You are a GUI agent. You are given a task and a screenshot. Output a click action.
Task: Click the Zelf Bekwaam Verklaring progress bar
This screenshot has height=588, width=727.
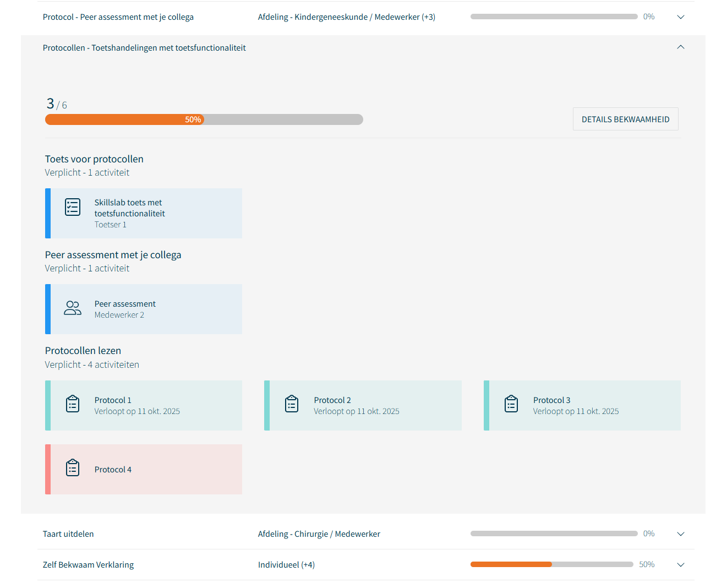(552, 564)
